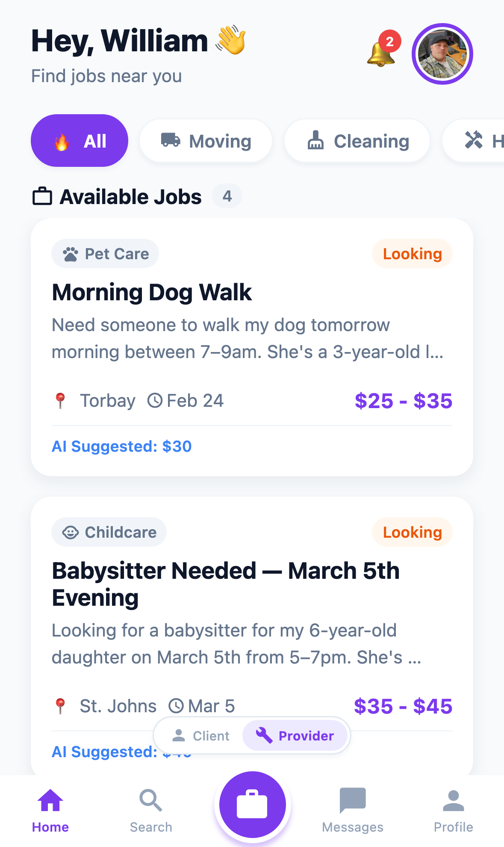
Task: Click the Childcare category tag
Action: 109,532
